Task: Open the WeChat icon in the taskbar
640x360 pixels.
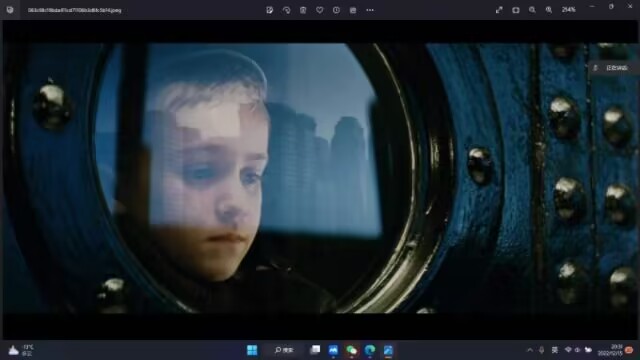Action: 351,350
